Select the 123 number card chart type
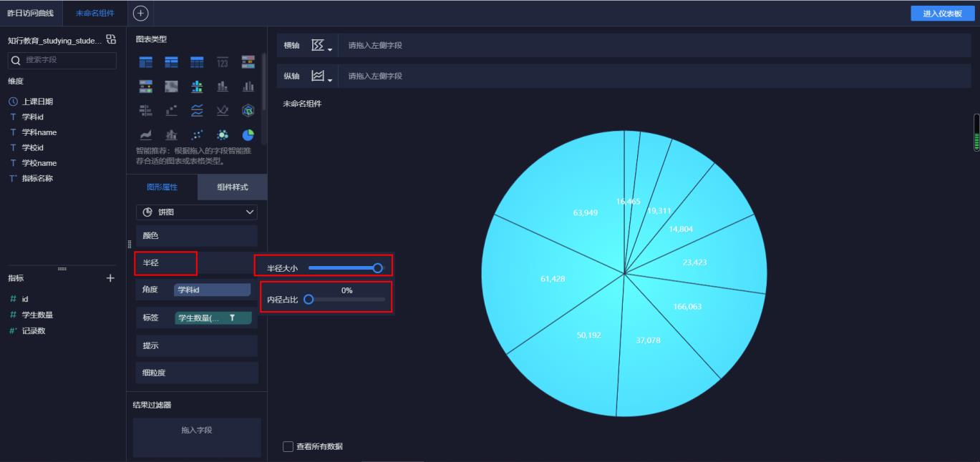This screenshot has width=980, height=462. (x=222, y=62)
